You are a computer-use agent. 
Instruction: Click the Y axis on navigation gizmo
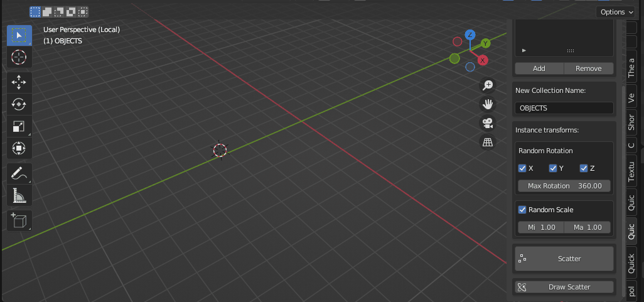tap(485, 43)
